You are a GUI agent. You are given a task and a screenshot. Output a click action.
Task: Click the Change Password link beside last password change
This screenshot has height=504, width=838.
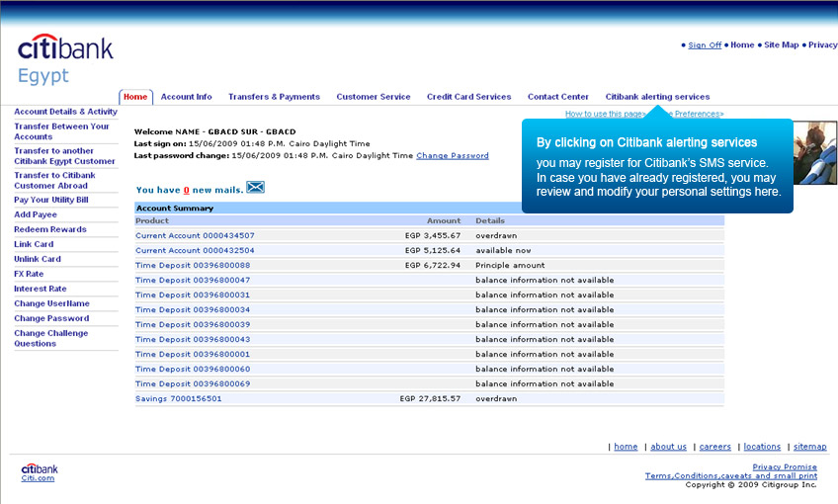point(452,155)
